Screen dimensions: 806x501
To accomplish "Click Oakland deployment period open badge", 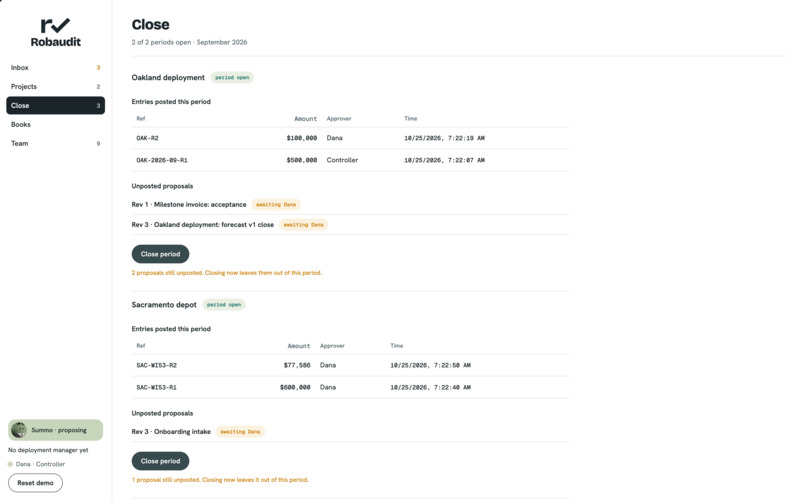I will 232,78.
